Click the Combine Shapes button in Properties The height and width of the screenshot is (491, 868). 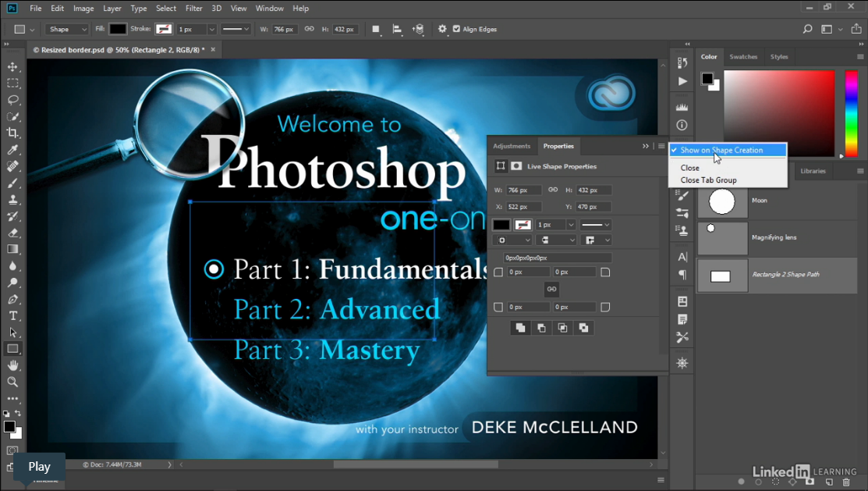pyautogui.click(x=520, y=328)
